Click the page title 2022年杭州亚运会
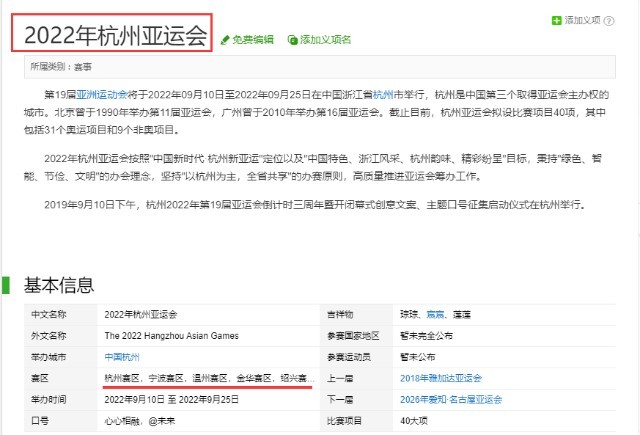The image size is (640, 435). 115,36
